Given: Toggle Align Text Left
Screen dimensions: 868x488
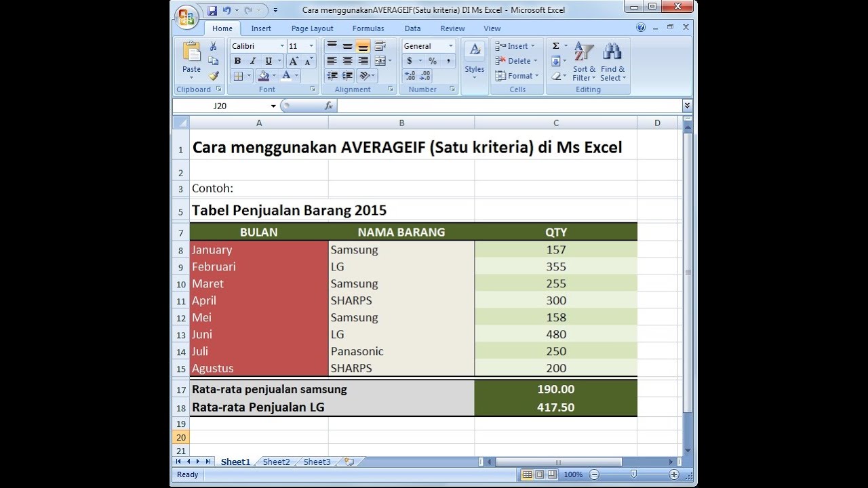Looking at the screenshot, I should tap(332, 61).
